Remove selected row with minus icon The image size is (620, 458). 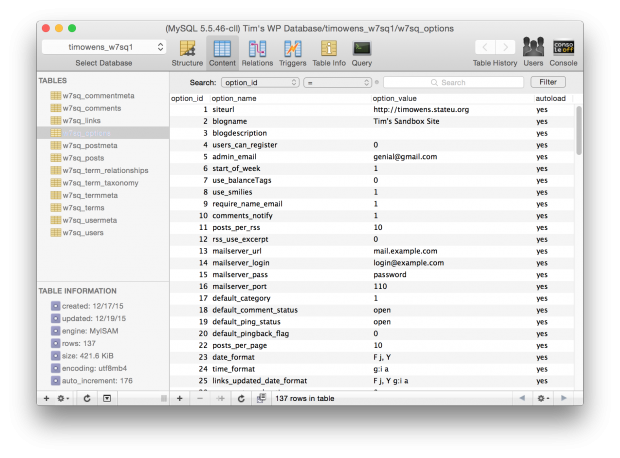pyautogui.click(x=200, y=398)
